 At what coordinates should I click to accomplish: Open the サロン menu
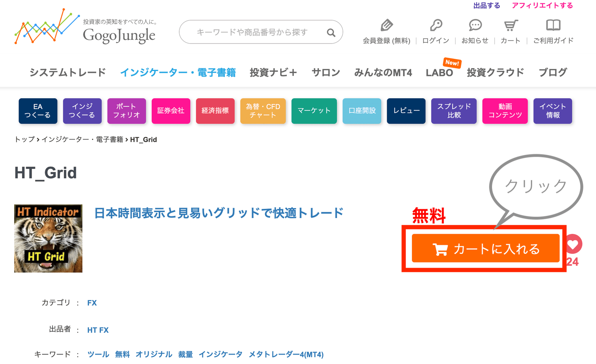tap(326, 72)
